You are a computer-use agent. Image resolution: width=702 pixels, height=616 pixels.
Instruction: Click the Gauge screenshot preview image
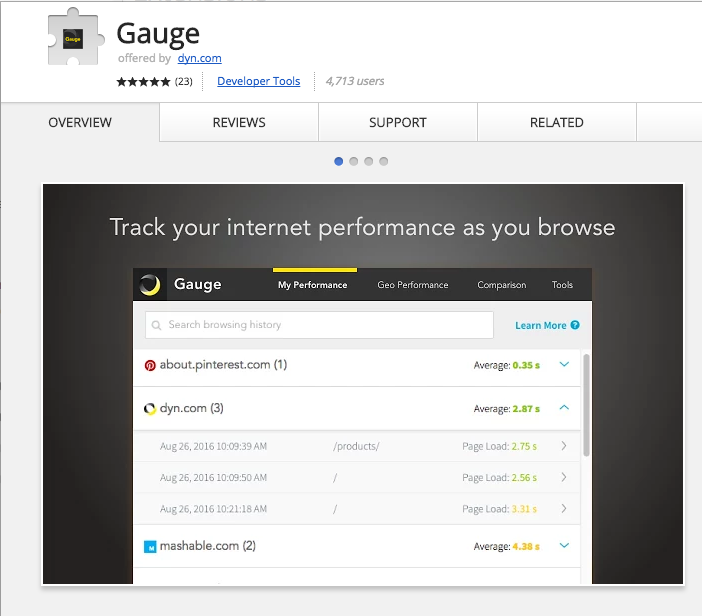pyautogui.click(x=363, y=384)
